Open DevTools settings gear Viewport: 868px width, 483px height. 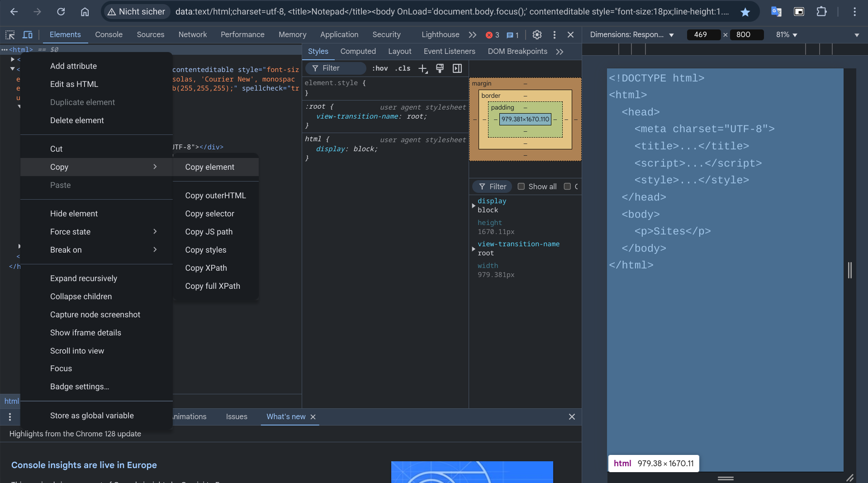(537, 35)
